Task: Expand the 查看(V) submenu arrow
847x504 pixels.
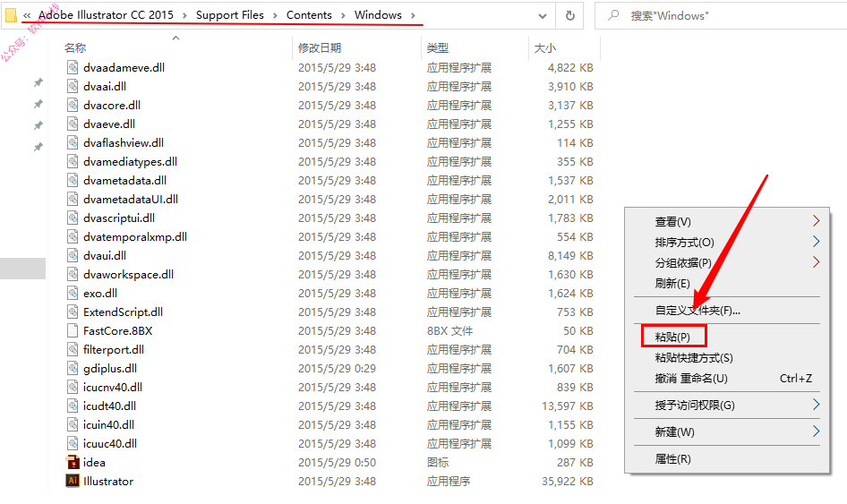Action: tap(816, 221)
